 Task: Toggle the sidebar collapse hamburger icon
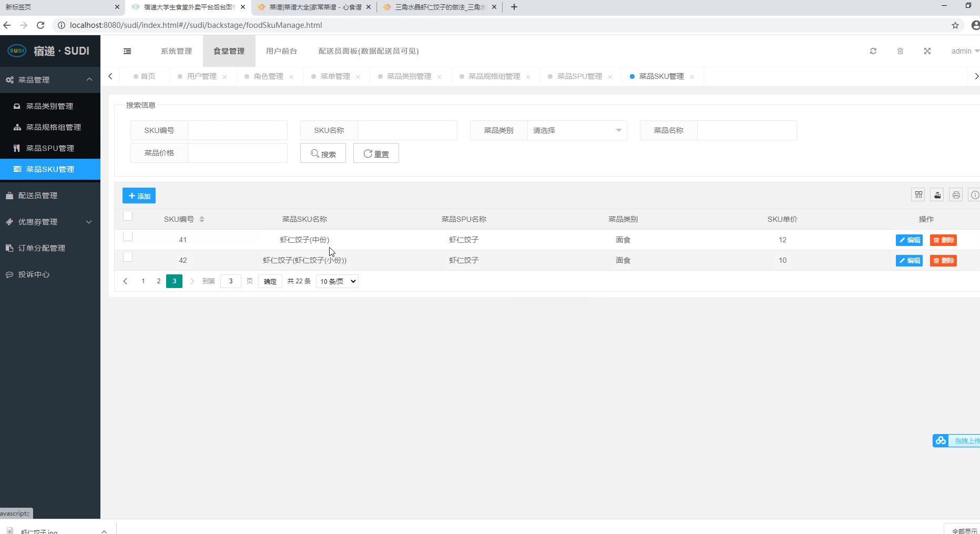point(127,51)
